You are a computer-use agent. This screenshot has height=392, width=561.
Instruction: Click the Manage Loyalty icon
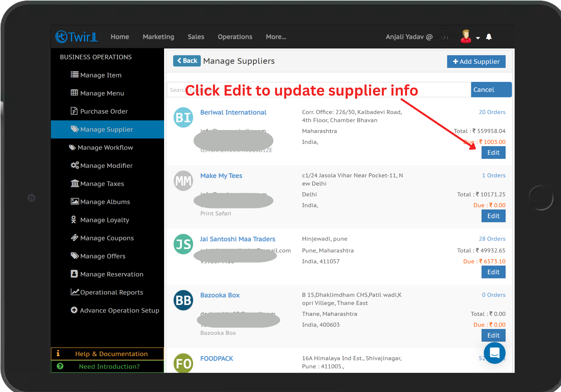pyautogui.click(x=74, y=220)
